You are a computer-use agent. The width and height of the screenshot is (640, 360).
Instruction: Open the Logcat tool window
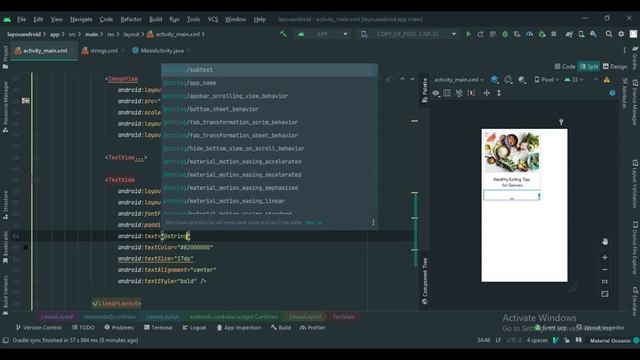(194, 327)
